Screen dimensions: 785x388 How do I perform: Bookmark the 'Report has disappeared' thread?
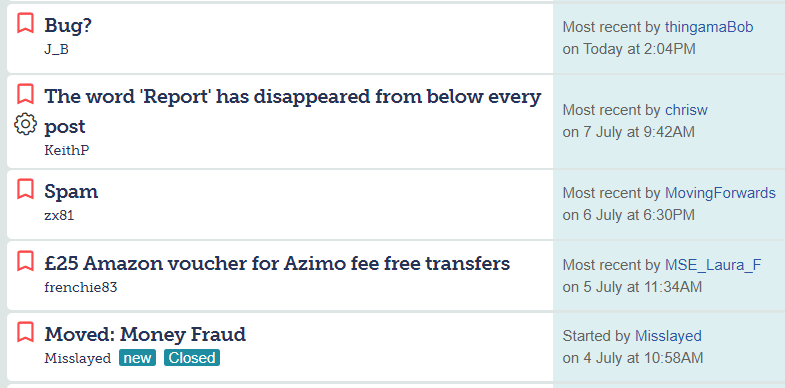25,94
